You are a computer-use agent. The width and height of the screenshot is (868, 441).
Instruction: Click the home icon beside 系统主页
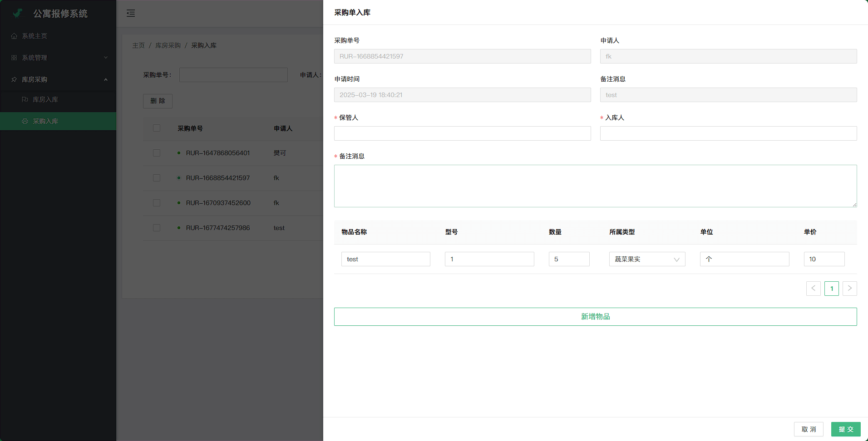[14, 36]
